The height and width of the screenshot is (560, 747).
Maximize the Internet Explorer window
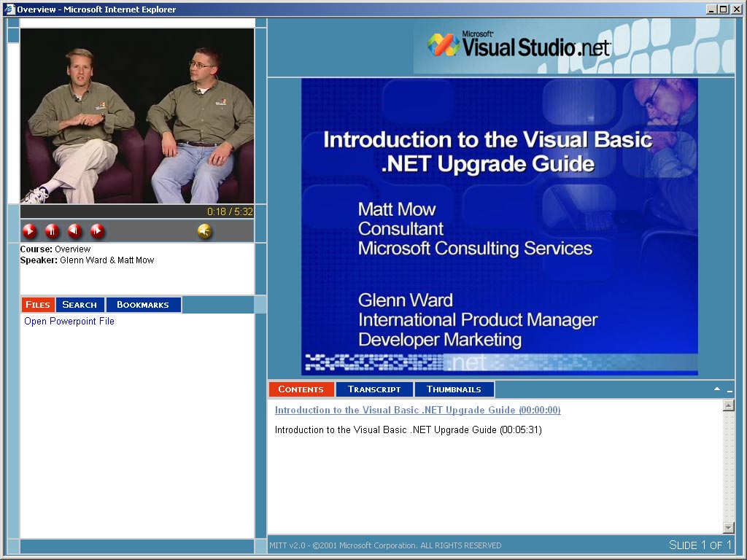(723, 9)
